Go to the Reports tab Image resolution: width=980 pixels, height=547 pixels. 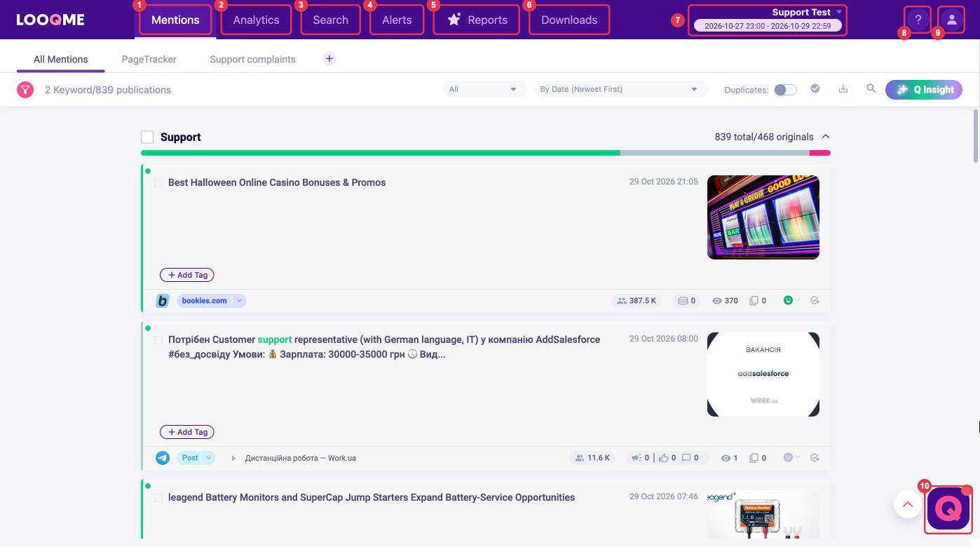[x=477, y=20]
